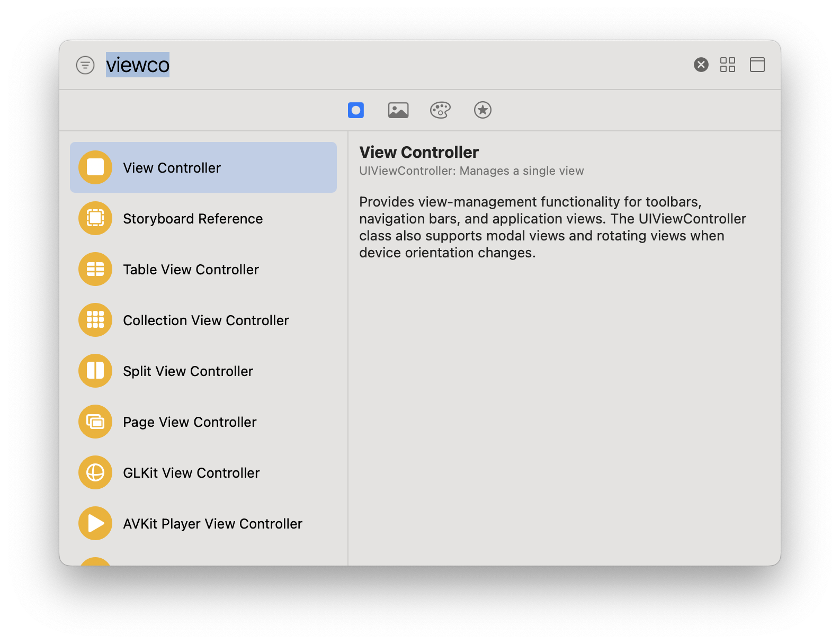Select the Page View Controller icon
Viewport: 840px width, 644px height.
pos(95,422)
